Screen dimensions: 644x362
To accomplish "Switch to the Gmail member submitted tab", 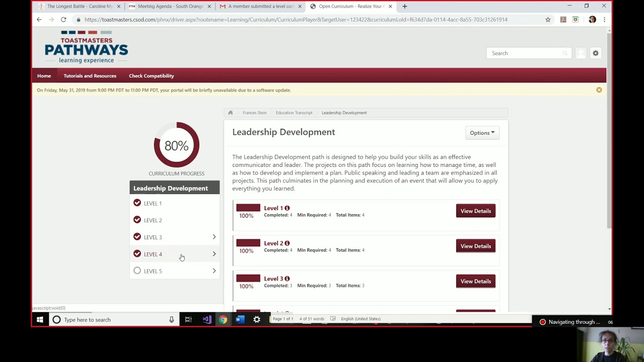I will click(260, 7).
